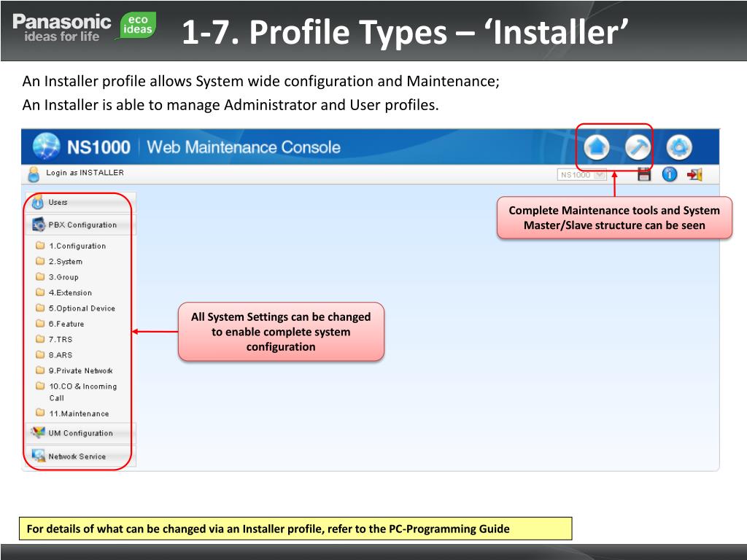
Task: Save system data with floppy disk icon
Action: [644, 174]
